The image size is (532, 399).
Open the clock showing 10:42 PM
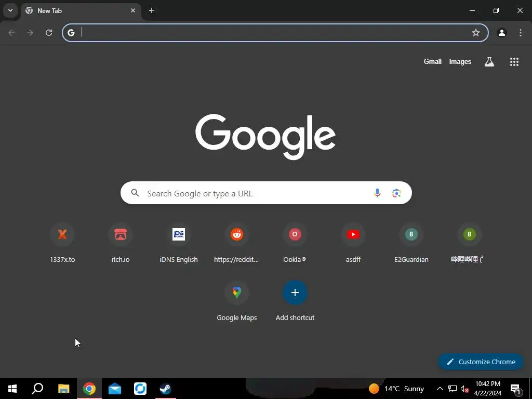487,389
